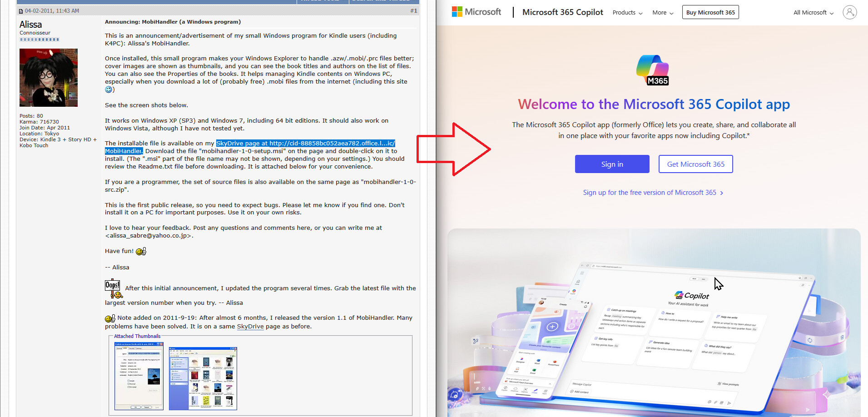Open the highlighted SkyDrive page link
This screenshot has width=868, height=417.
(x=305, y=144)
